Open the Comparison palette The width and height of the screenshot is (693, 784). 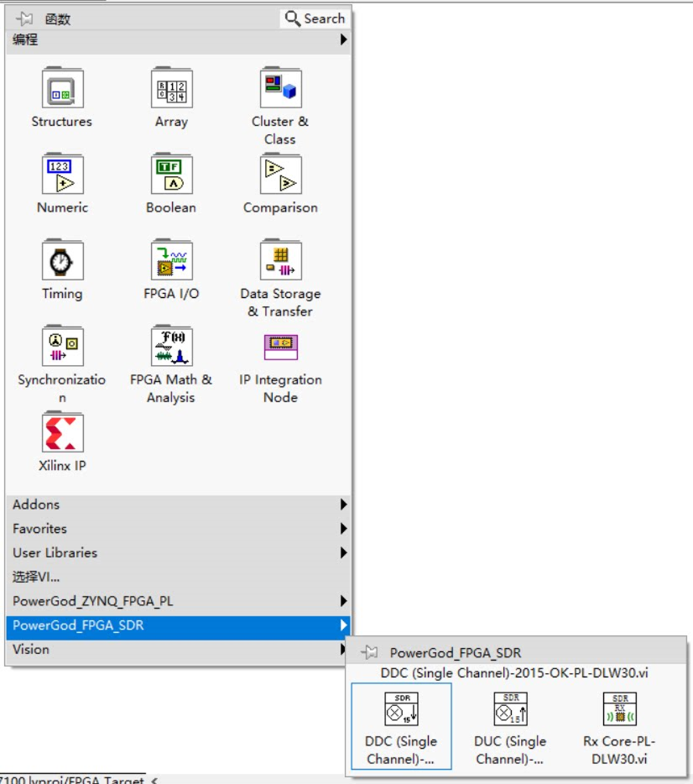tap(280, 174)
